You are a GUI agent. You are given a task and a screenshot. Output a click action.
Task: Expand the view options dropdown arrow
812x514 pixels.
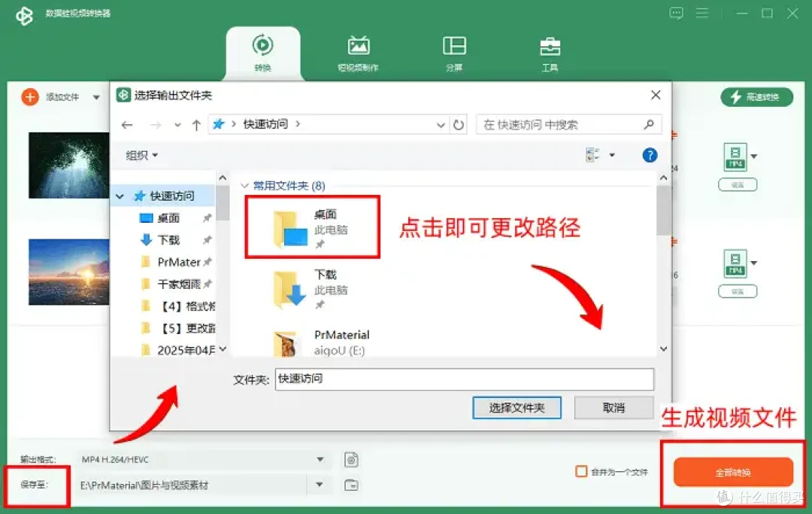(x=612, y=155)
